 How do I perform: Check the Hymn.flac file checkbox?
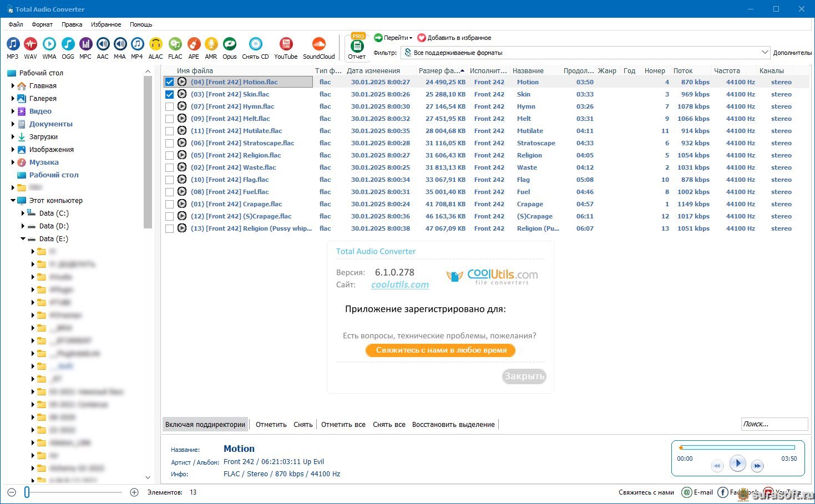169,106
